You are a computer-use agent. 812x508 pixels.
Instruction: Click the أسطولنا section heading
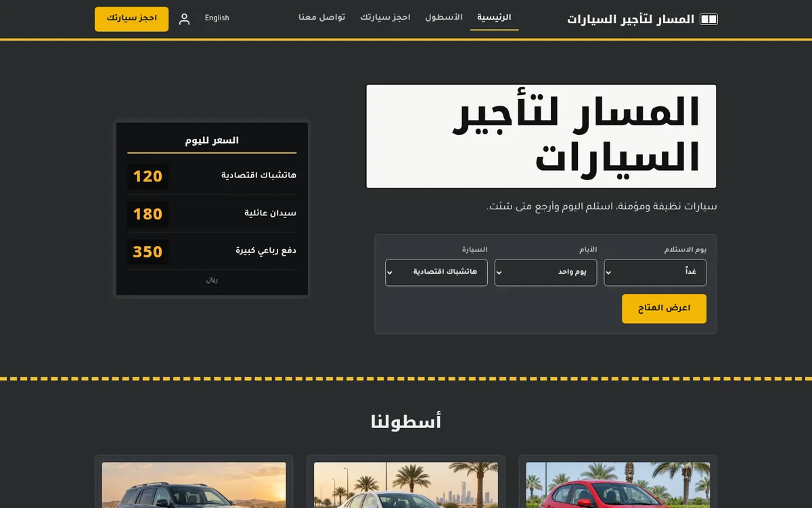[406, 422]
